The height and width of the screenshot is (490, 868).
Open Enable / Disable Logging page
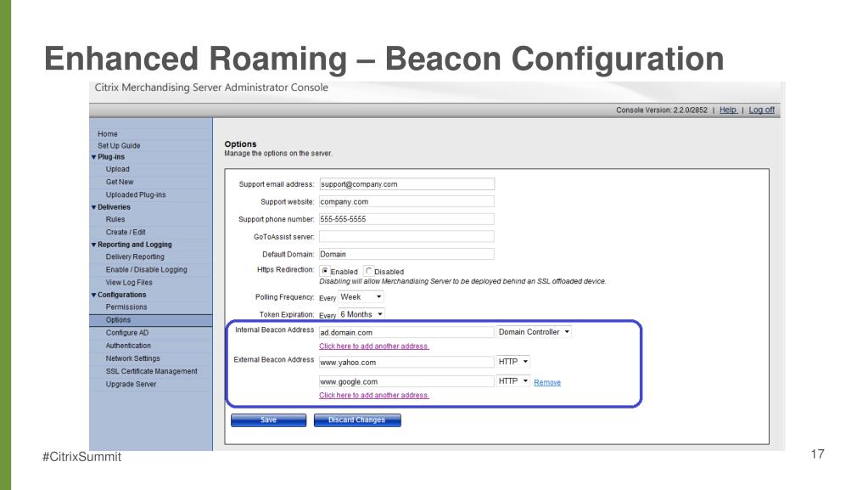[x=146, y=269]
